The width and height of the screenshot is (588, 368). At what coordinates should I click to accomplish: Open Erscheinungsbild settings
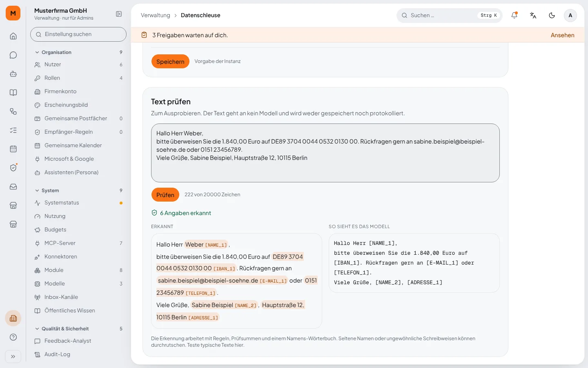(x=78, y=105)
